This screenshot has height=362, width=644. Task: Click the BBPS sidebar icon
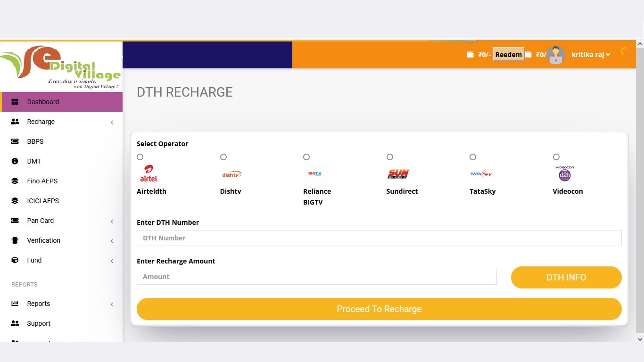click(x=15, y=141)
